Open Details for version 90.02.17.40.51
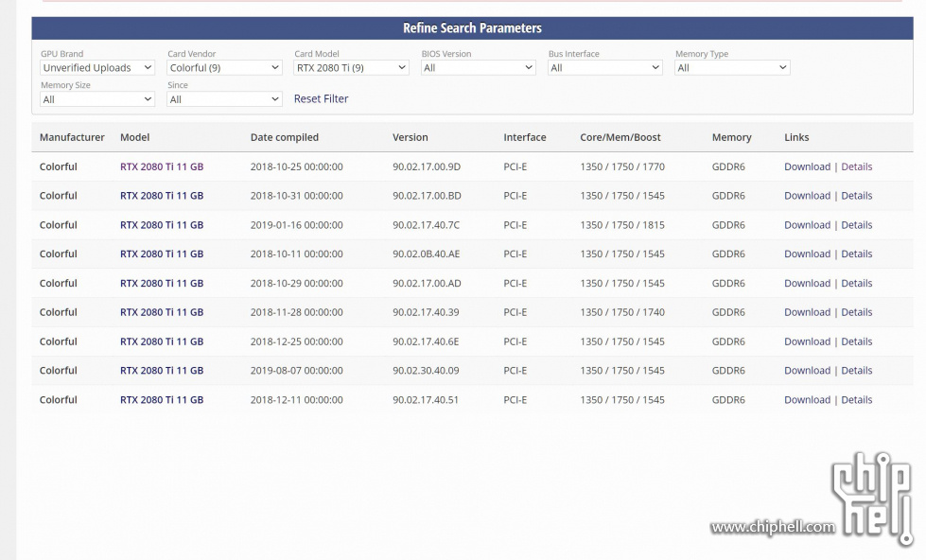The image size is (926, 560). (856, 400)
